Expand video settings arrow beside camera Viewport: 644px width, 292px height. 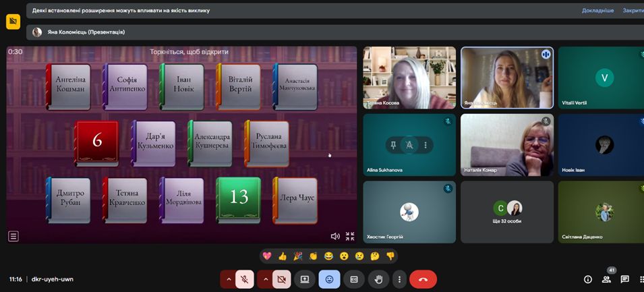click(265, 279)
